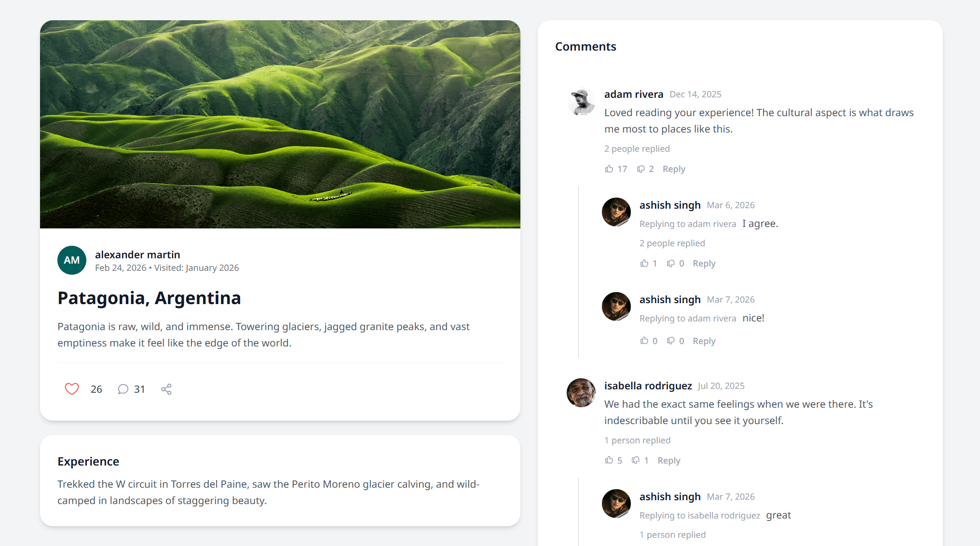Viewport: 980px width, 546px height.
Task: Open isabella rodriguez's profile name
Action: click(x=648, y=386)
